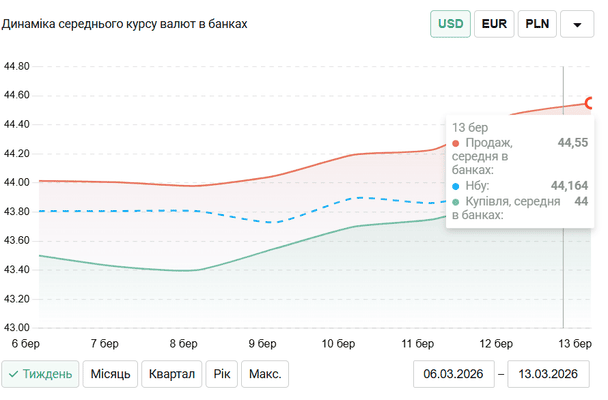
Task: Click the 10 бер x-axis label
Action: pos(339,343)
